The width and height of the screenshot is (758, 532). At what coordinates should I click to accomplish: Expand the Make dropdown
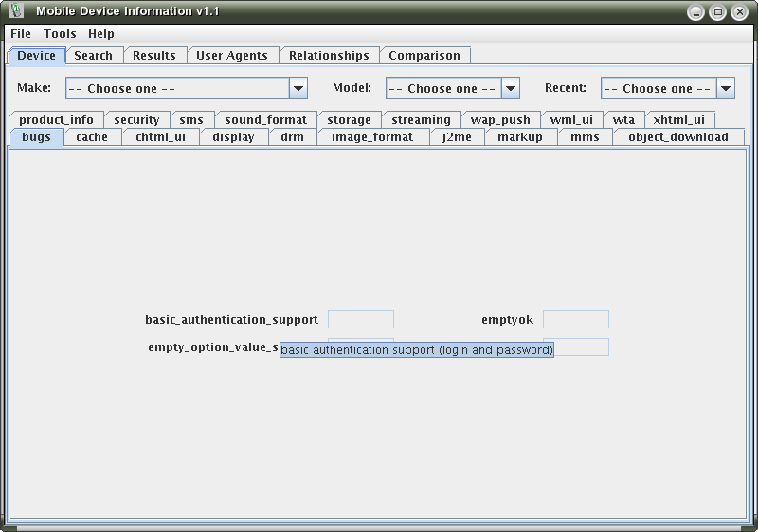coord(298,89)
